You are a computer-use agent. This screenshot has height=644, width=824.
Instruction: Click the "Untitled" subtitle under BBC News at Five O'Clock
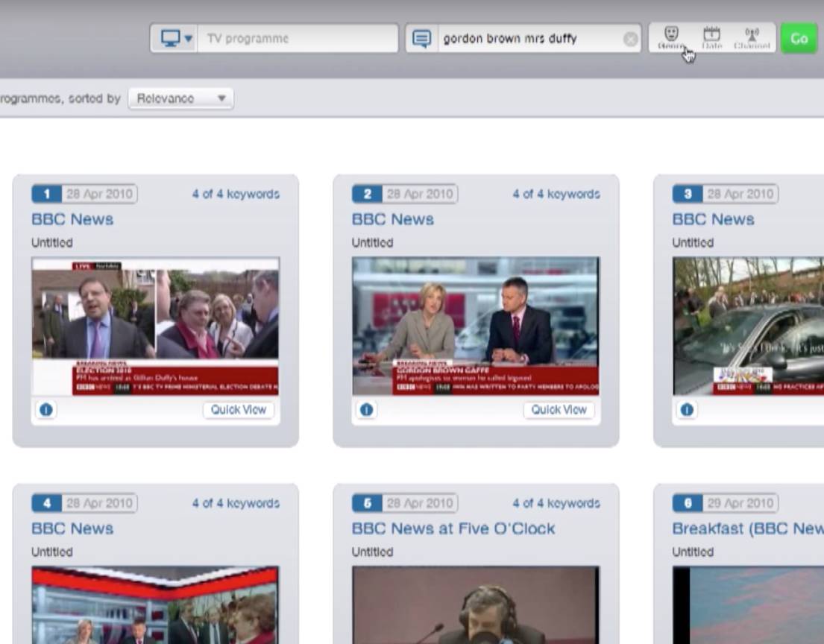click(x=373, y=552)
